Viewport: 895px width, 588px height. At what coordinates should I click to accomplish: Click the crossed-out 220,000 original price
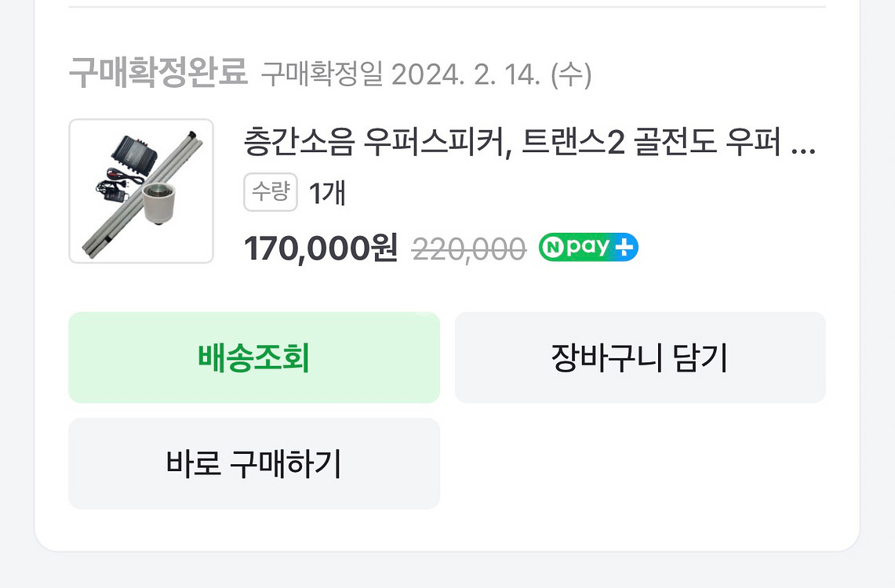pos(468,249)
